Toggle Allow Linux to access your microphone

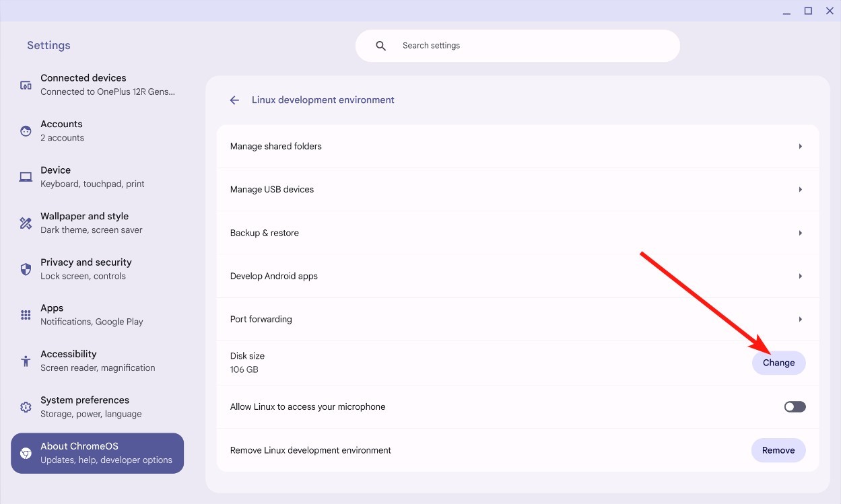pyautogui.click(x=795, y=406)
